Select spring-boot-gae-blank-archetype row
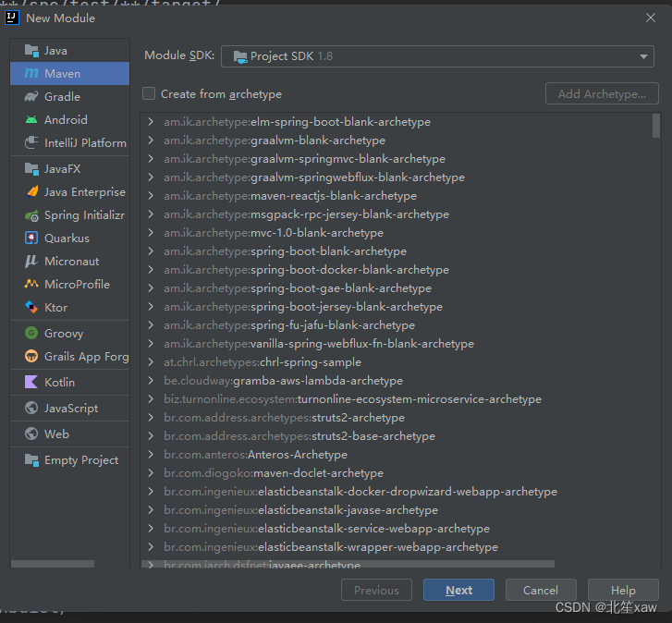672x623 pixels. [x=400, y=288]
